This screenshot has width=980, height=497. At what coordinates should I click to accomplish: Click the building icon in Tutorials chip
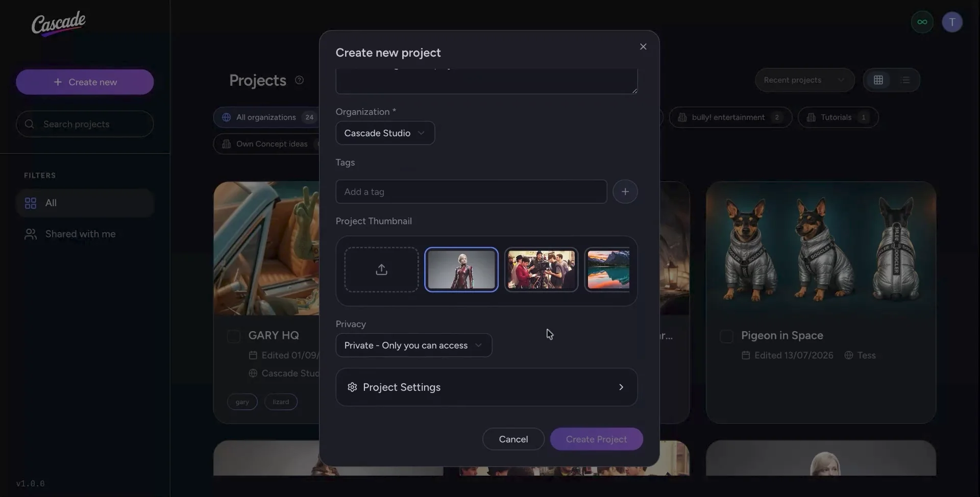811,117
